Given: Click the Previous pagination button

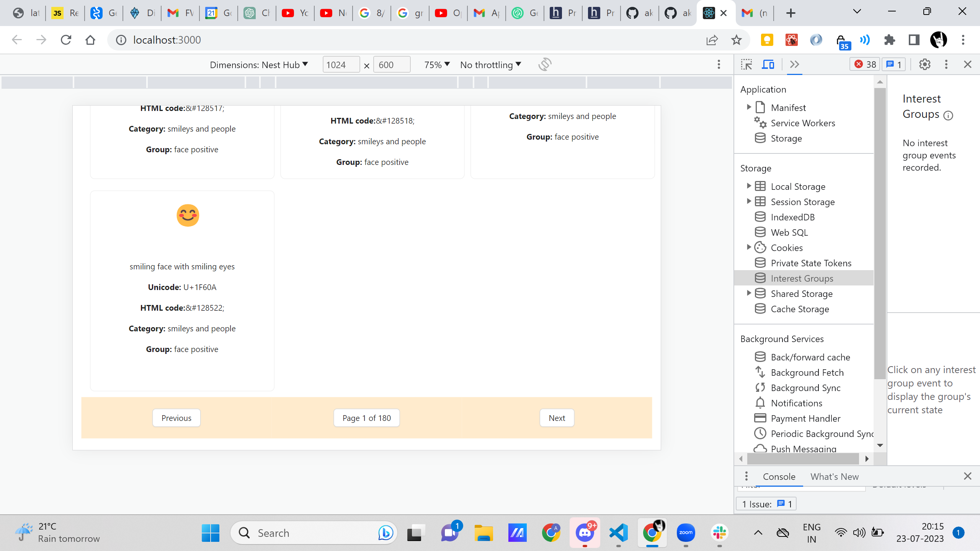Looking at the screenshot, I should (176, 418).
